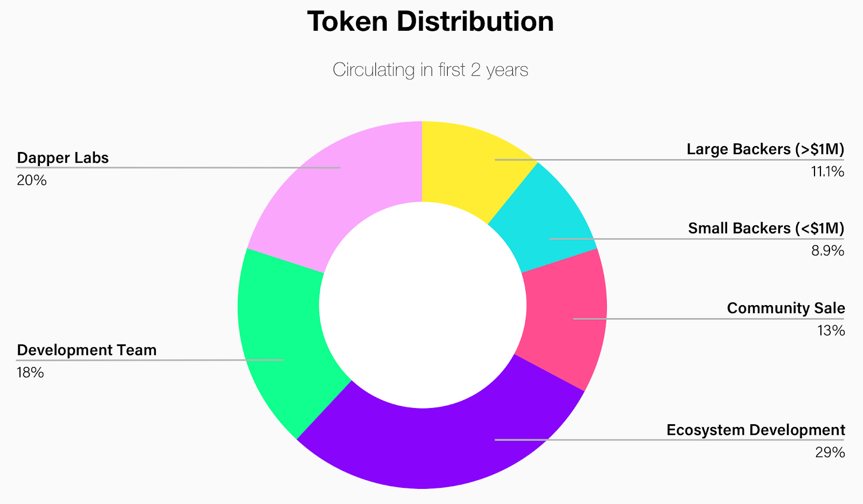Click the Small Backers (<$1M) label
This screenshot has height=504, width=863.
tap(766, 229)
